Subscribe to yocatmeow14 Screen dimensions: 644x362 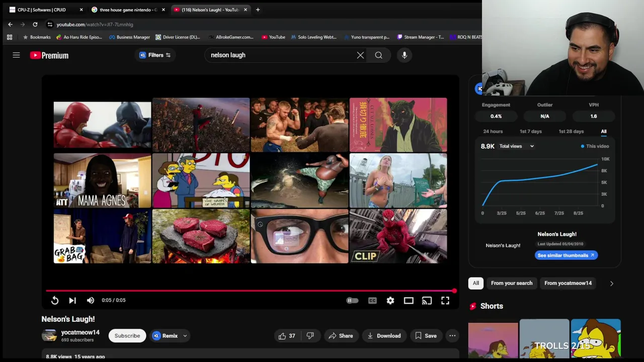pos(127,336)
